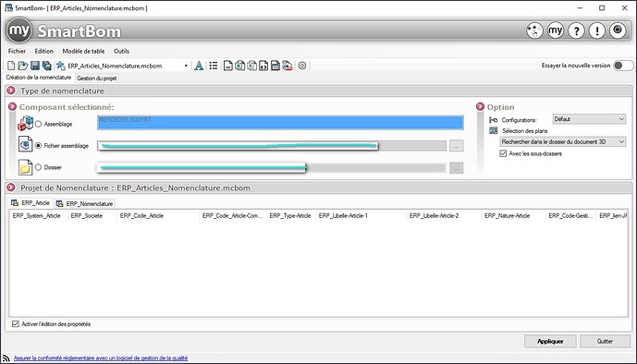
Task: Click the Quitter button
Action: 605,341
